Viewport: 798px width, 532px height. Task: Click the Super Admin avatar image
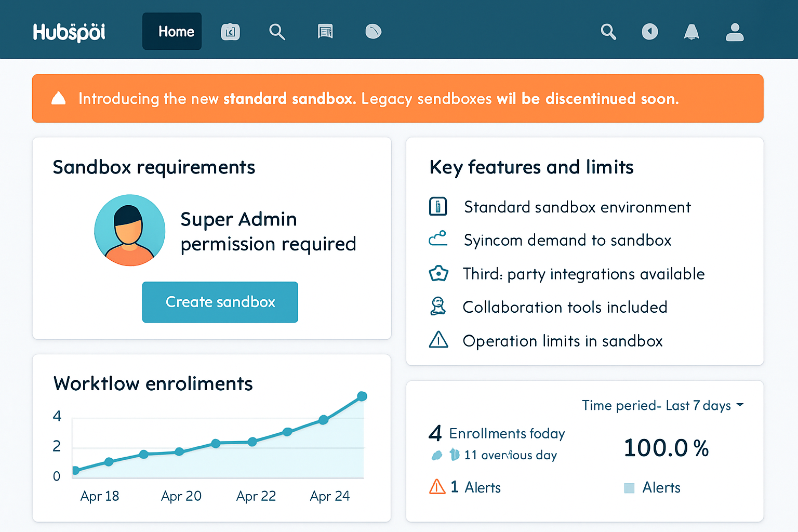point(130,230)
